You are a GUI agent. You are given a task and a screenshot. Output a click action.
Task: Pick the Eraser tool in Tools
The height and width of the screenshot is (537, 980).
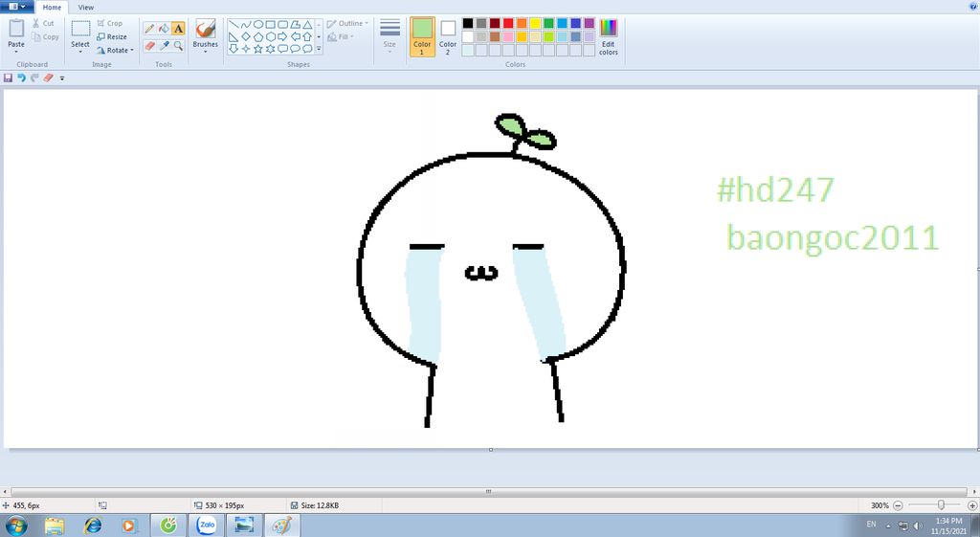[x=149, y=46]
